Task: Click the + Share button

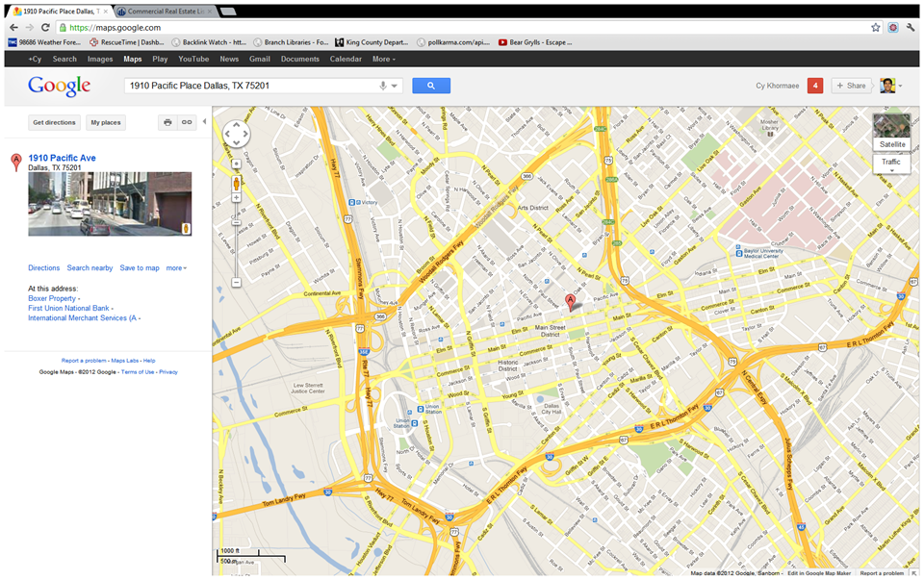Action: pos(851,86)
